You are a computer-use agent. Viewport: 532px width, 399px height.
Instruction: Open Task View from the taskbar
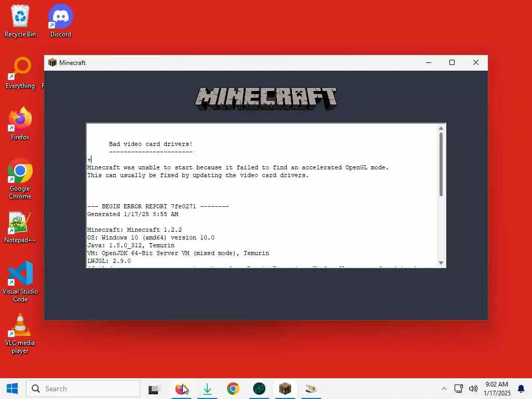153,389
